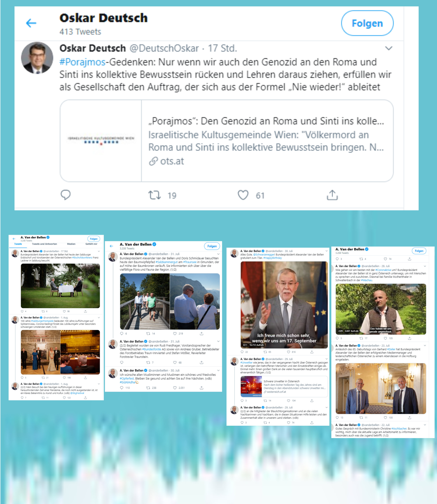Open the ots.at Porajmos link card
Viewport: 437px width, 504px height.
coord(227,141)
